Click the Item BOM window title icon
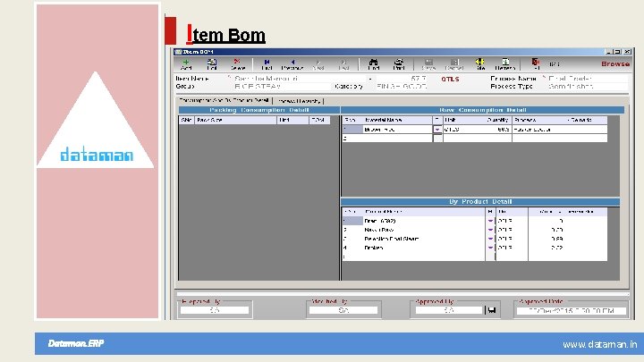The height and width of the screenshot is (362, 644). pyautogui.click(x=178, y=52)
